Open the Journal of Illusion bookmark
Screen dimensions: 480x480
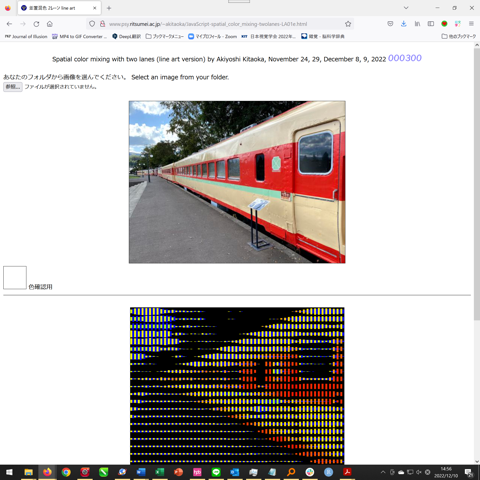[26, 36]
